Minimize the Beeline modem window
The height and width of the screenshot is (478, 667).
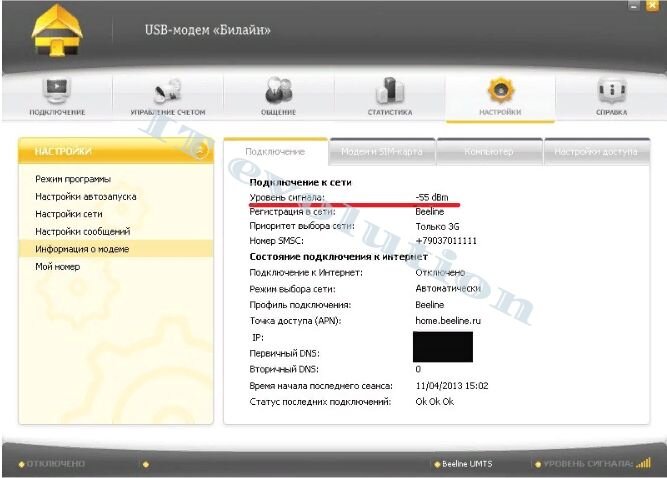[x=634, y=5]
